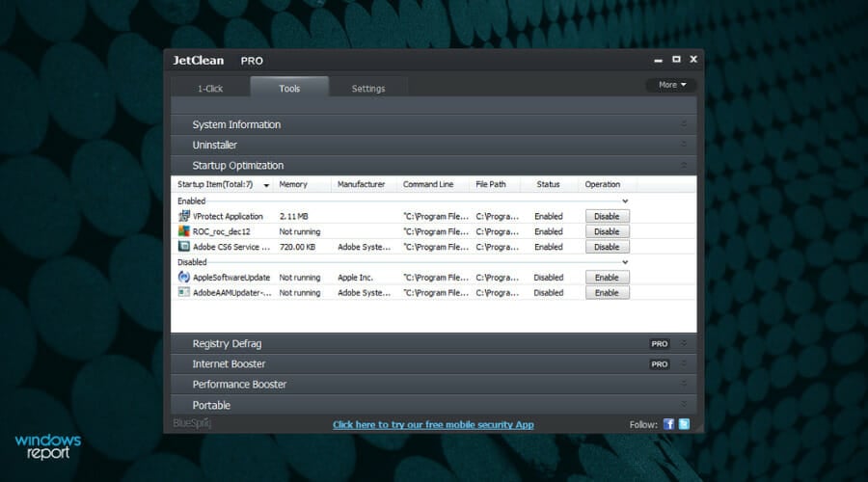Enable AdobeAAMUpdater startup item
Viewport: 868px width, 482px height.
608,292
